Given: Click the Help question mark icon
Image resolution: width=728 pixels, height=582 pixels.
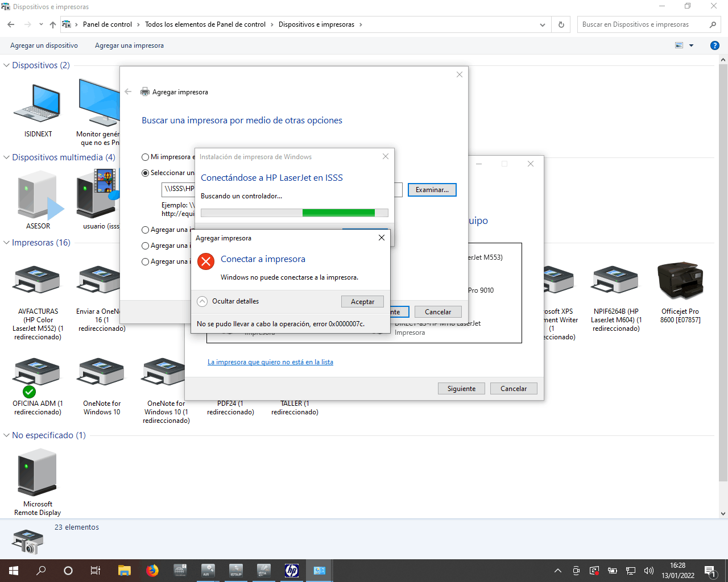Looking at the screenshot, I should point(715,45).
